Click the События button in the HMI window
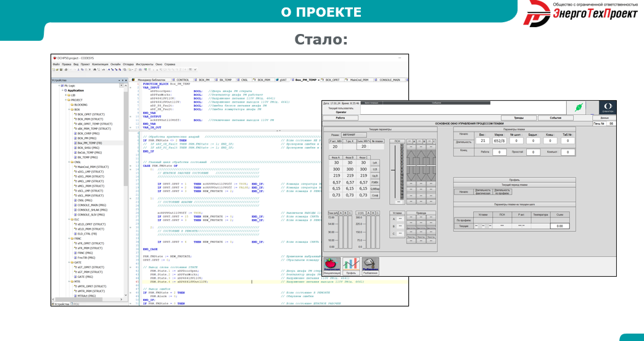Screen dimensions: 644x341 click(555, 118)
